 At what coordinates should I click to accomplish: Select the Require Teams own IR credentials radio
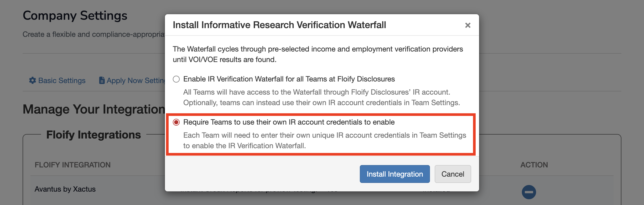point(176,122)
